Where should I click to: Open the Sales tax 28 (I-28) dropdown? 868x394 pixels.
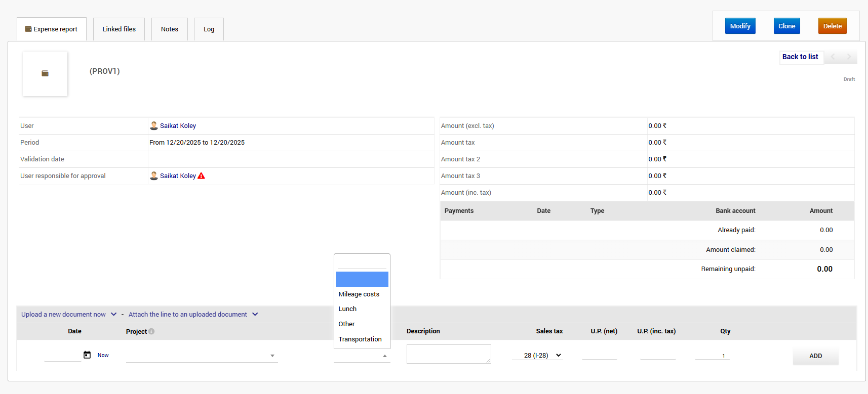tap(537, 356)
